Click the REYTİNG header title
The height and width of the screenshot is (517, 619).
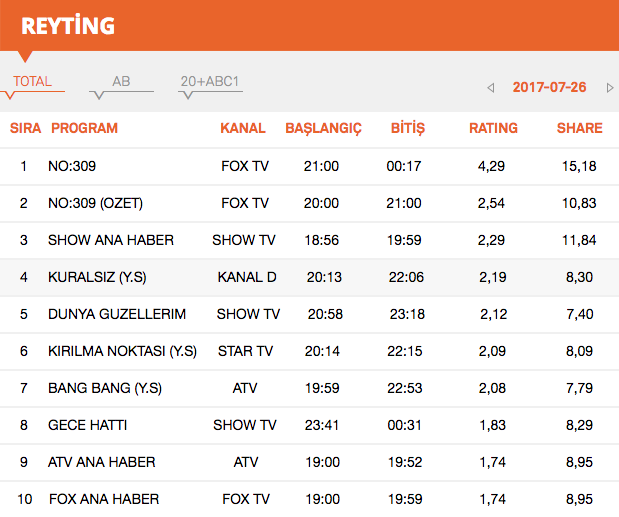pyautogui.click(x=68, y=25)
